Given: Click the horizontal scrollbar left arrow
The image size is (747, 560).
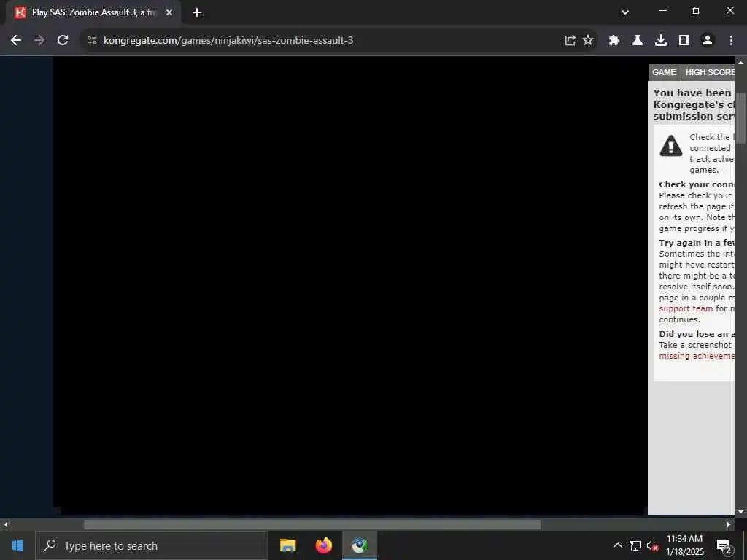Looking at the screenshot, I should point(5,525).
